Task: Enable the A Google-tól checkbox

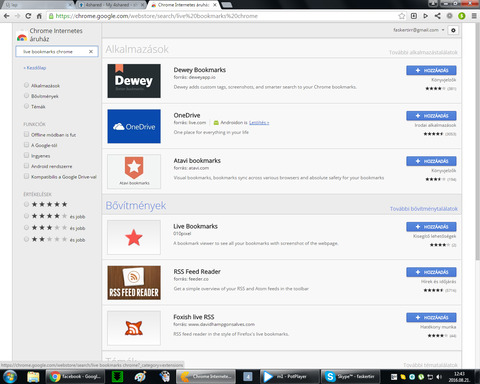Action: 26,145
